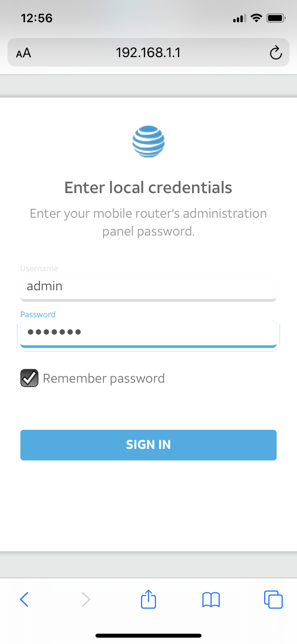Tap the battery indicator in status bar
This screenshot has width=297, height=644.
275,17
